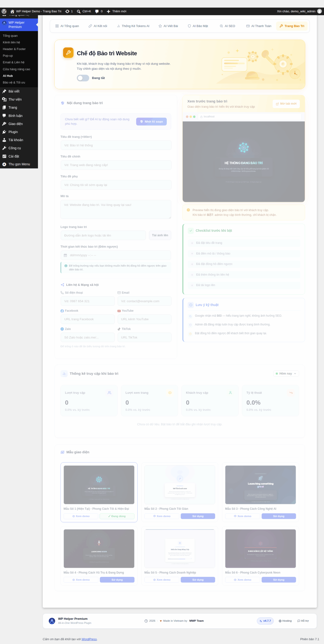324x644 pixels.
Task: Select the Trang Bảo Trì tab
Action: [x=292, y=26]
